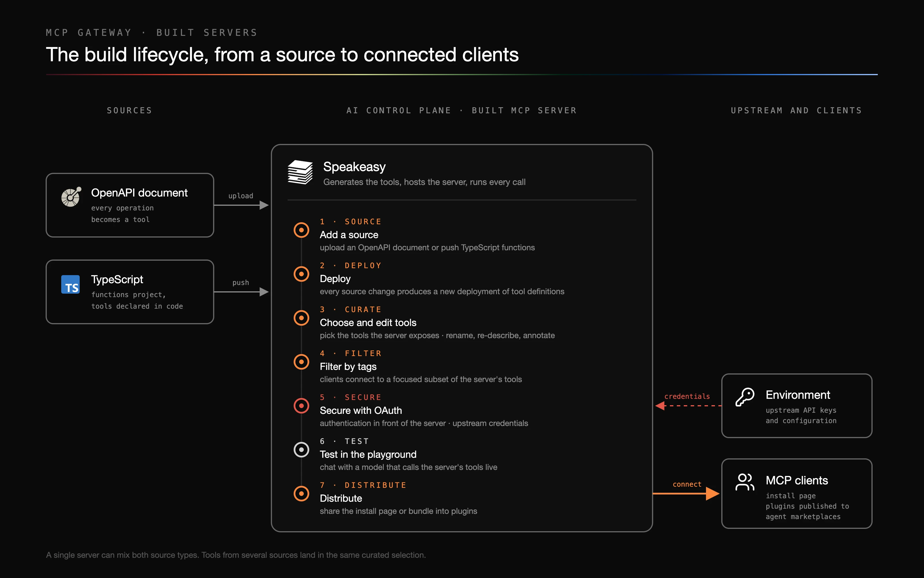Image resolution: width=924 pixels, height=578 pixels.
Task: Click the 'push' arrow label
Action: 241,283
